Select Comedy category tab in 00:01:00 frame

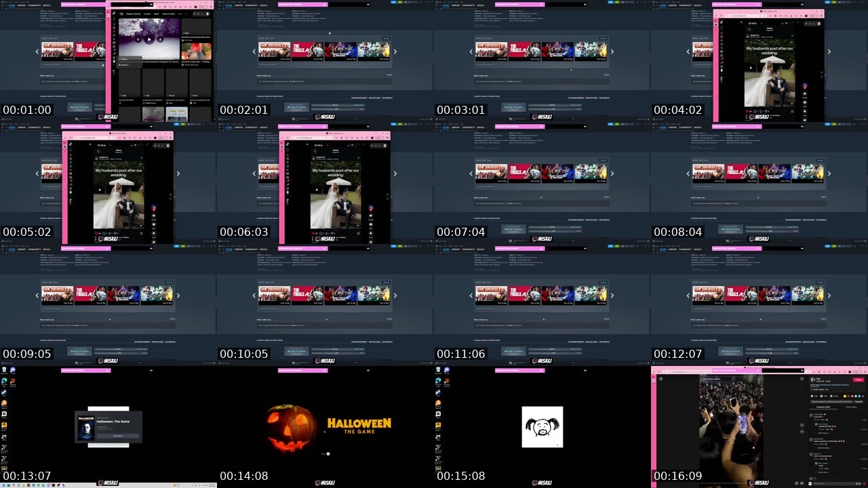click(147, 14)
